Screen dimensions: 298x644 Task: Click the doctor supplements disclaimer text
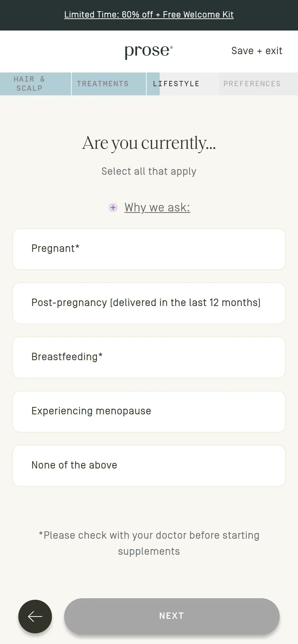tap(149, 543)
